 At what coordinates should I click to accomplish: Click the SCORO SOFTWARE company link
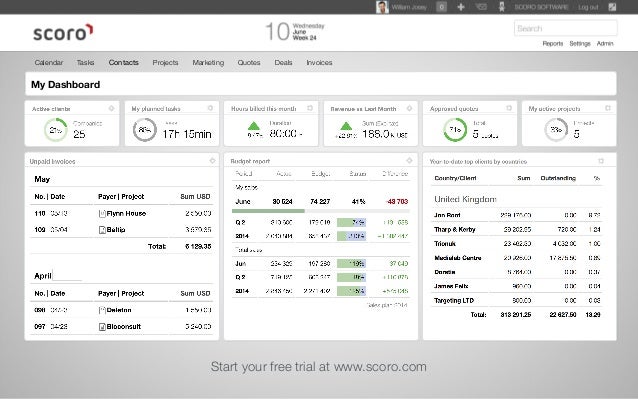click(541, 7)
